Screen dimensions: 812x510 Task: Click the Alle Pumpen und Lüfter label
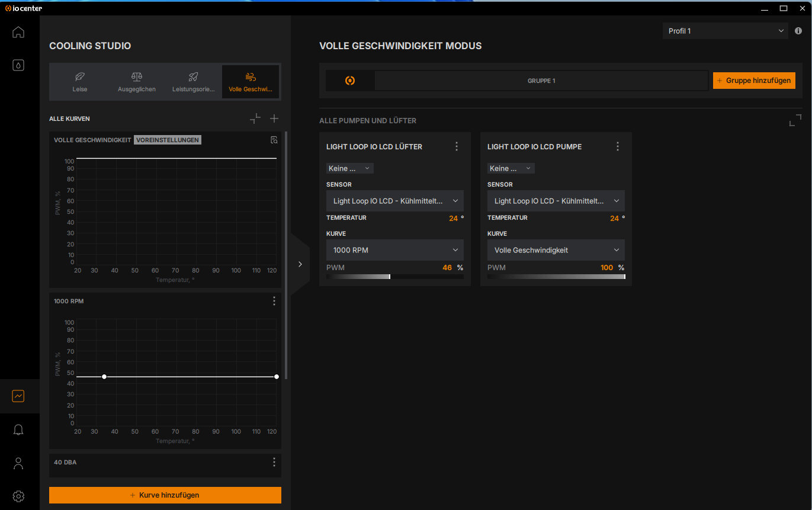point(368,121)
